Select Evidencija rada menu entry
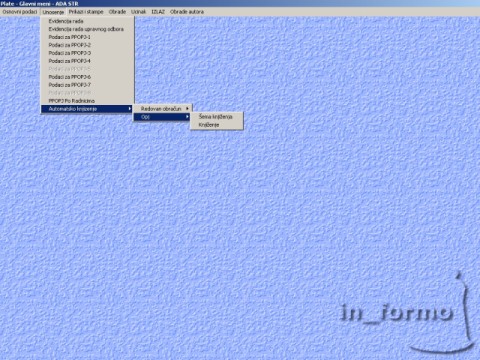Viewport: 480px width, 360px height. 87,21
